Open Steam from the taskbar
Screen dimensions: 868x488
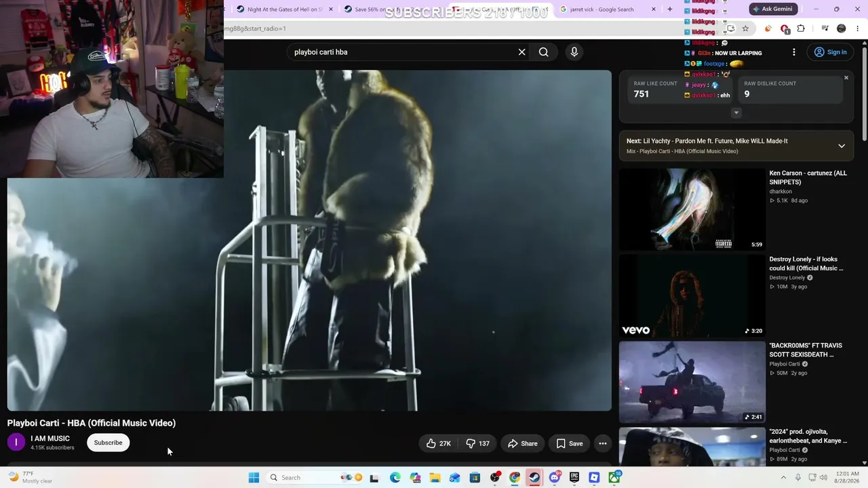[x=534, y=478]
